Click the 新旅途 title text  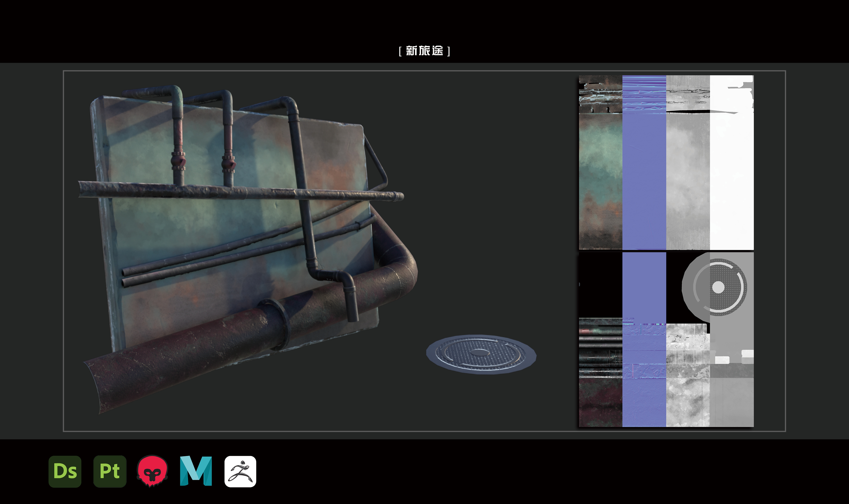(x=424, y=51)
